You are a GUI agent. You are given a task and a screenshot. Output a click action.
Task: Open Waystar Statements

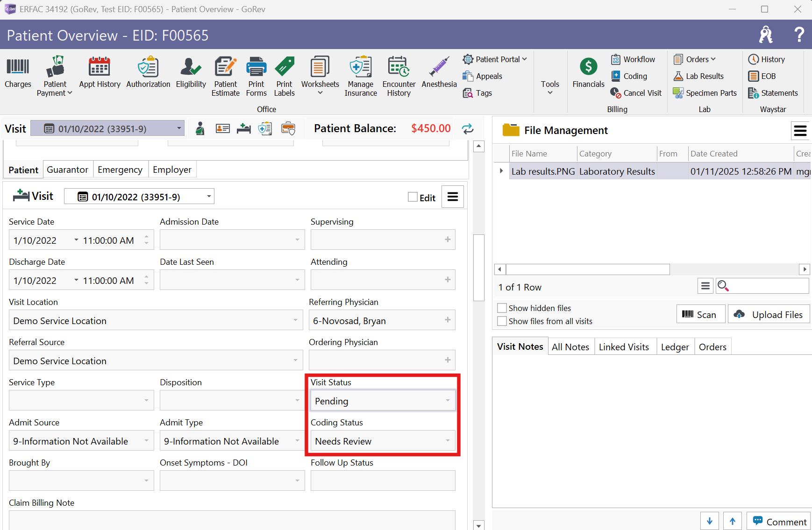point(773,93)
